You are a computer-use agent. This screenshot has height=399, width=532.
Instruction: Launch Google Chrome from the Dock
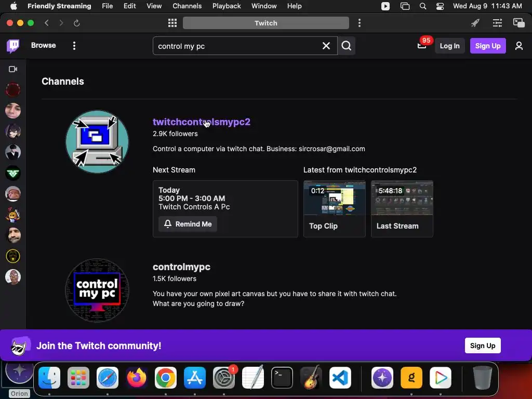(x=166, y=378)
